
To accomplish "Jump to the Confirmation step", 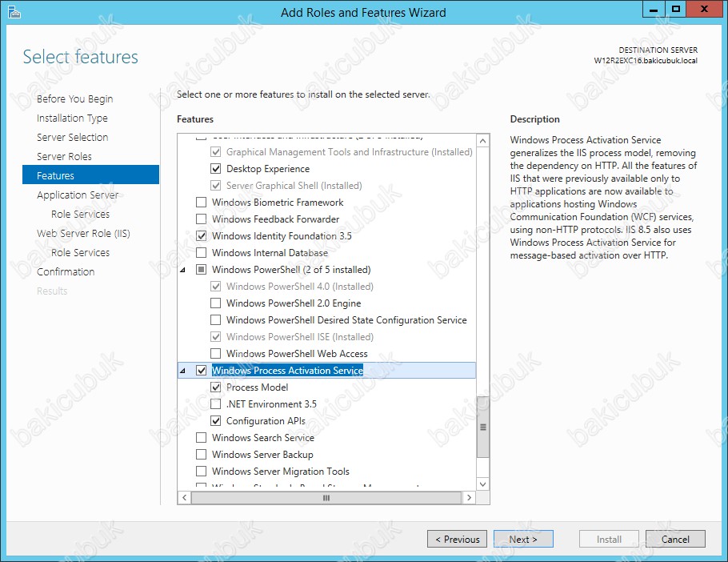I will point(66,271).
